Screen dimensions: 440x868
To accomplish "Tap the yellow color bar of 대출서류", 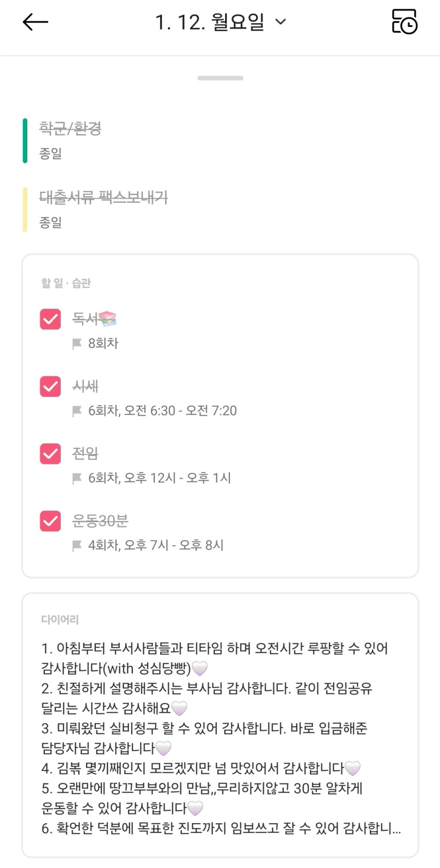I will [x=25, y=210].
